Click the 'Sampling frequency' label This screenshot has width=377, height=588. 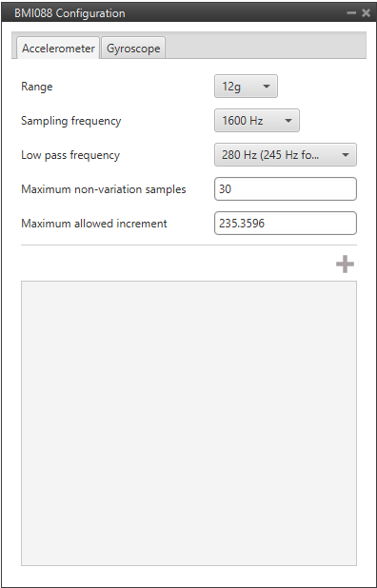(x=70, y=121)
